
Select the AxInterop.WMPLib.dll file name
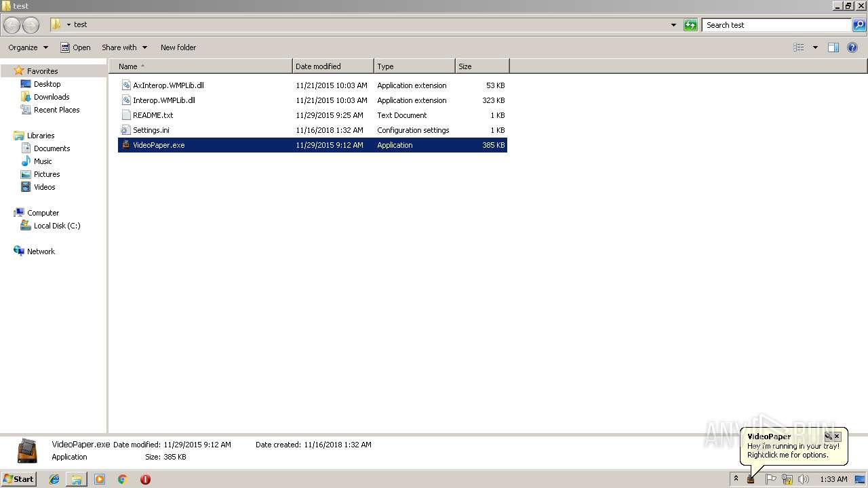pyautogui.click(x=168, y=85)
